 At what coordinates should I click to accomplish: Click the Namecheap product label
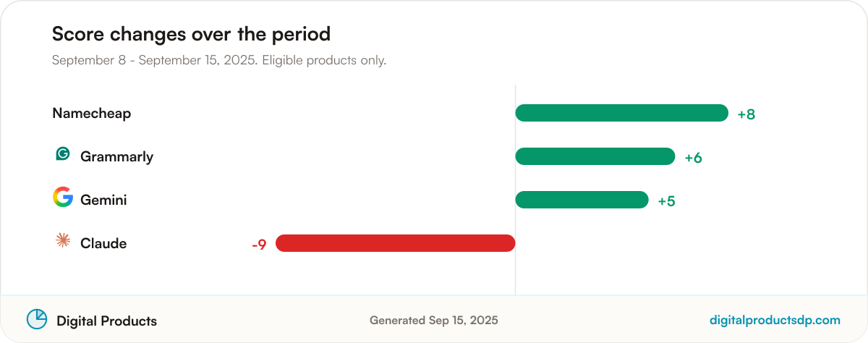[x=92, y=114]
